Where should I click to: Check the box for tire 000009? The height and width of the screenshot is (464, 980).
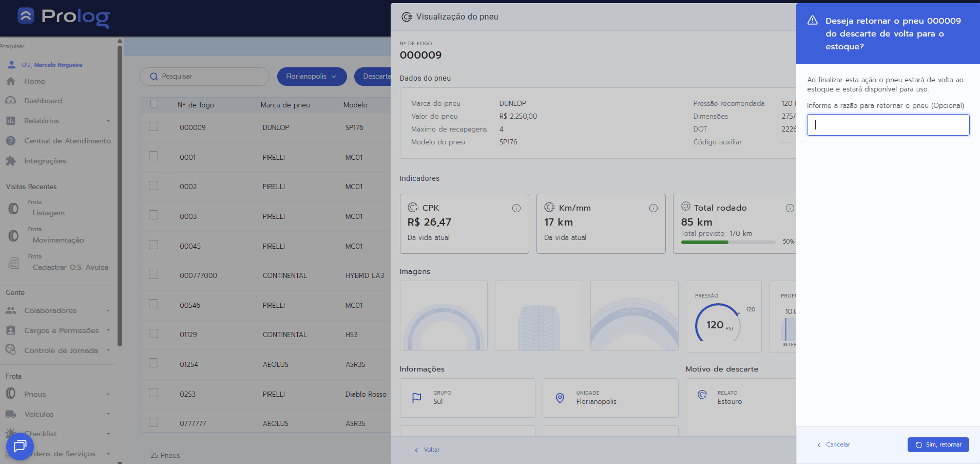(153, 126)
